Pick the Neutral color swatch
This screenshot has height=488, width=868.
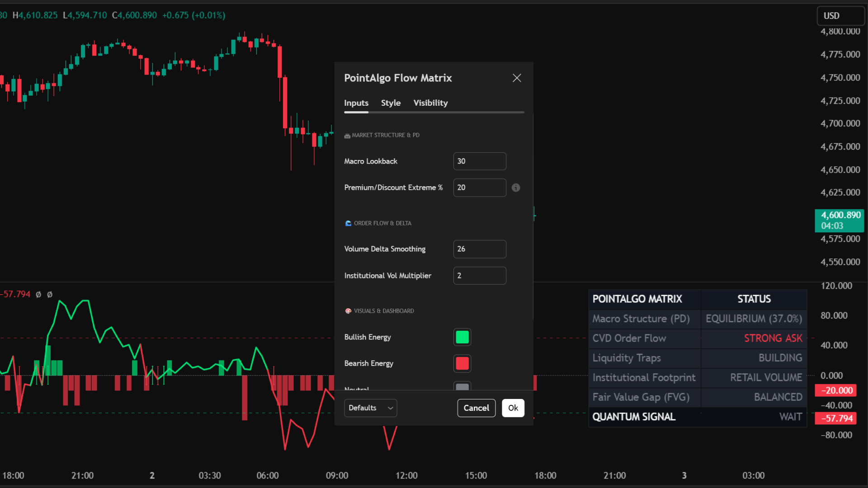pyautogui.click(x=462, y=387)
